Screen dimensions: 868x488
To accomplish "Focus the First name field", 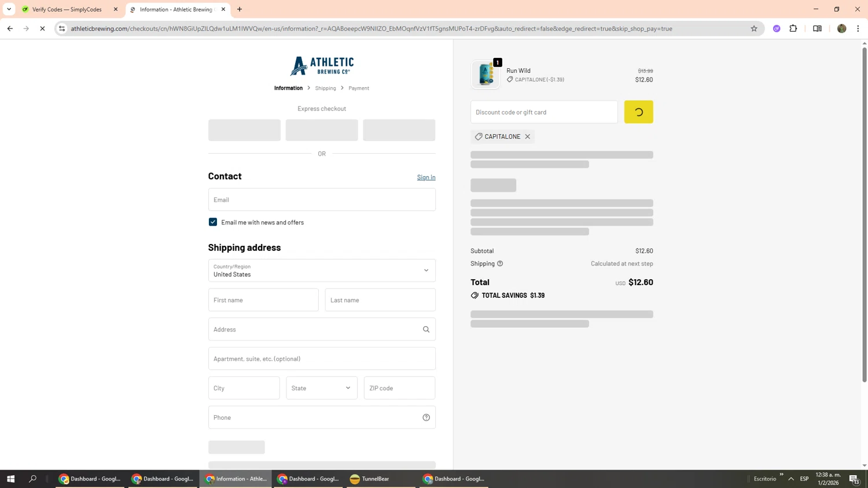I will (263, 300).
